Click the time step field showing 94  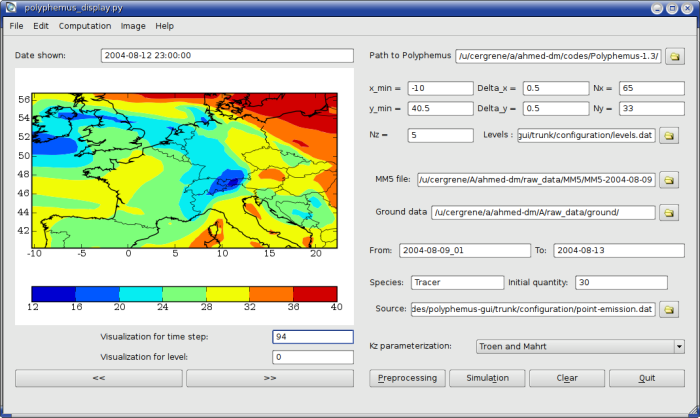tap(312, 337)
